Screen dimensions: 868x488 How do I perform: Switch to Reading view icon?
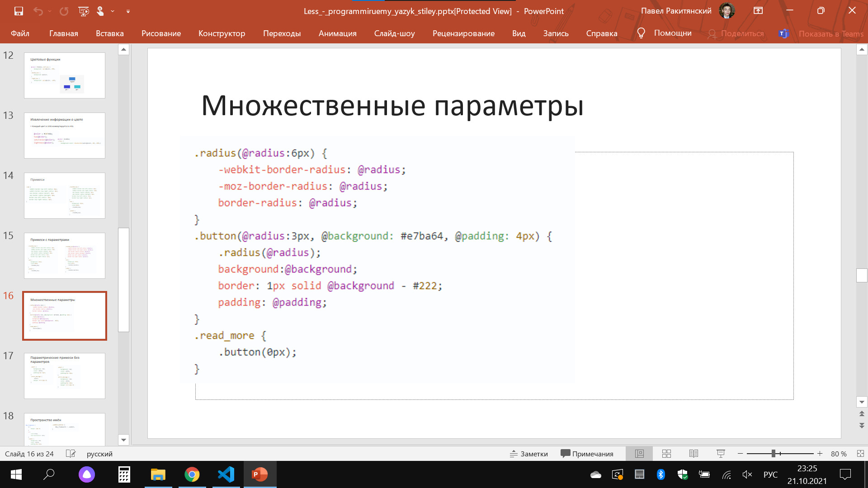tap(693, 454)
